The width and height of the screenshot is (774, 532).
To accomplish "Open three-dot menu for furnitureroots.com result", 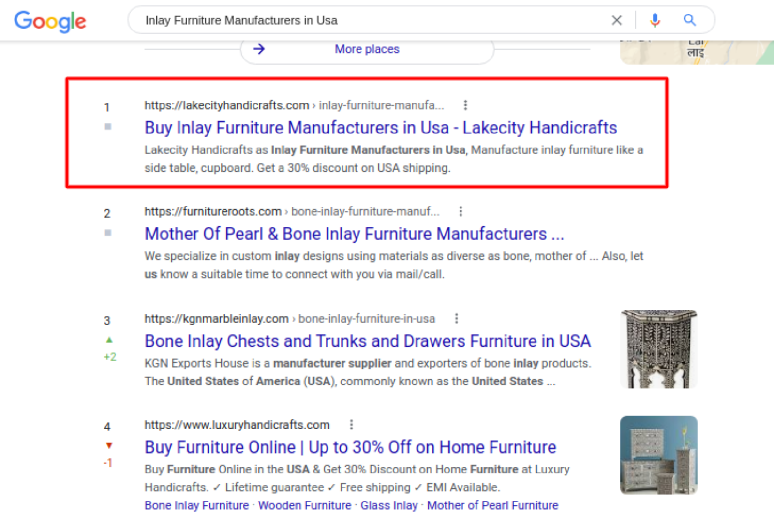I will [461, 211].
